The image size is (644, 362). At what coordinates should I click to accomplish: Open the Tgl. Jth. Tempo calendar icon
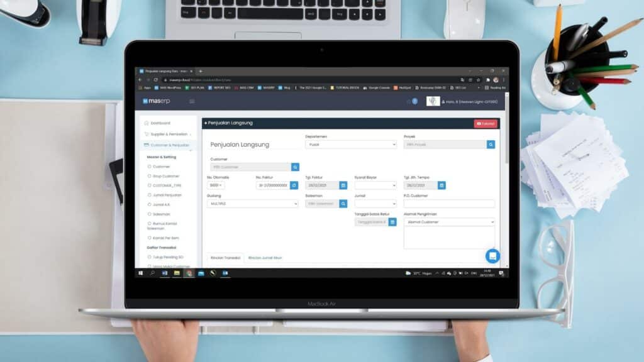click(x=442, y=185)
